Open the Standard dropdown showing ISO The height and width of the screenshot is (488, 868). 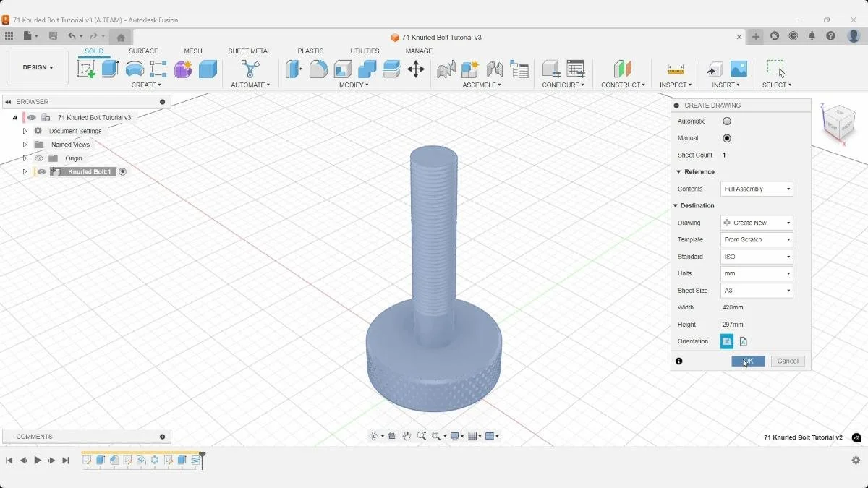point(757,257)
